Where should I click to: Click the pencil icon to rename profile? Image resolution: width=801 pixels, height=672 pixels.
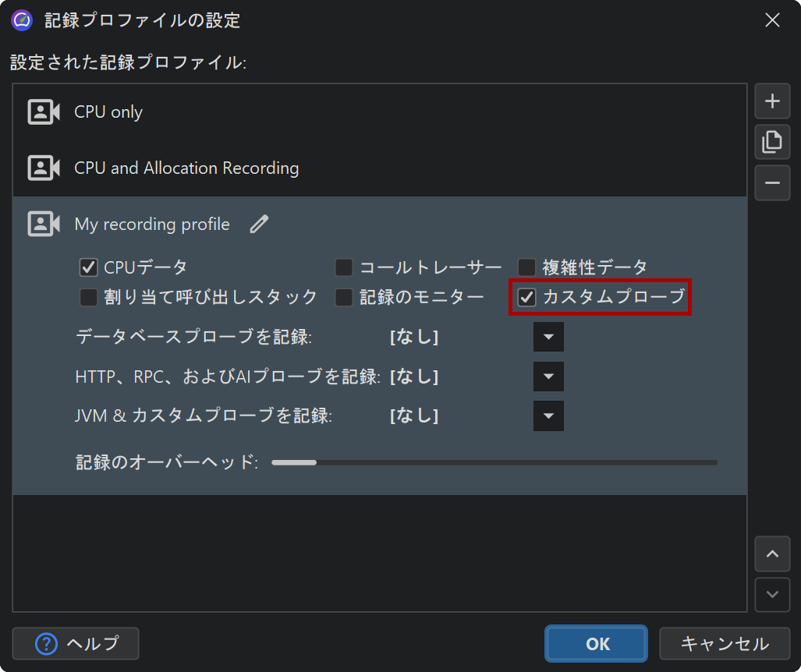click(259, 224)
